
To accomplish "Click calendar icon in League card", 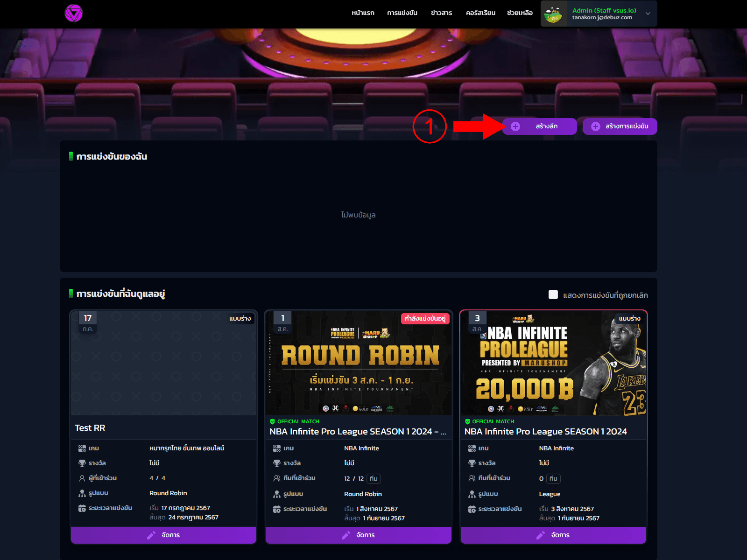I will coord(472,509).
